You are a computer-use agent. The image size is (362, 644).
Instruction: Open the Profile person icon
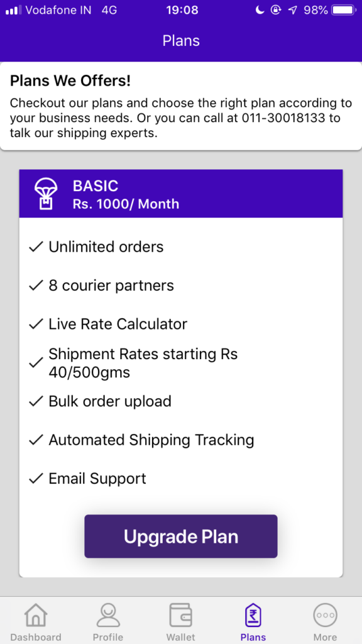click(x=108, y=615)
